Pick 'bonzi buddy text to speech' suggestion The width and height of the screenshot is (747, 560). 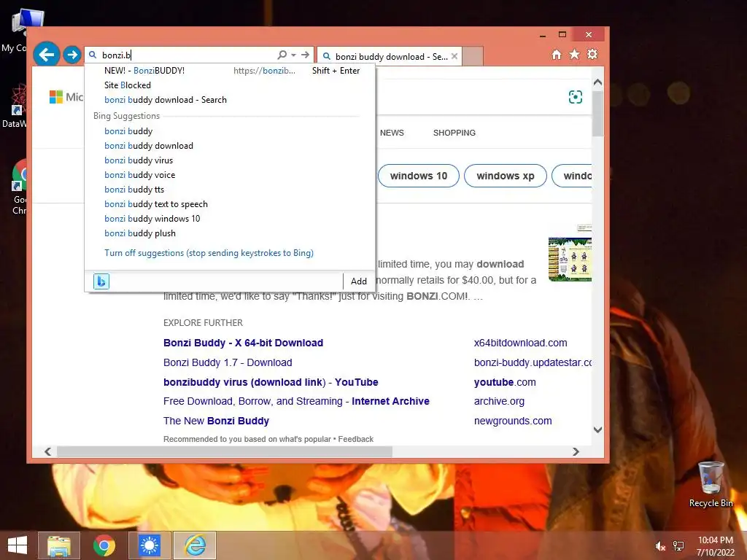(230, 204)
